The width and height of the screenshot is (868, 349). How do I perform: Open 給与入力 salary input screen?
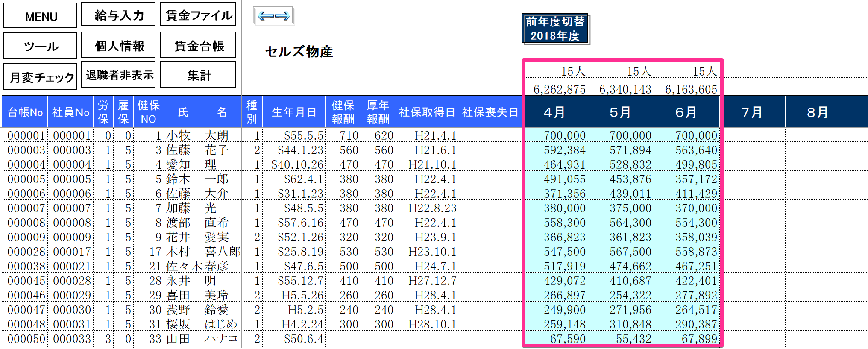click(x=118, y=16)
